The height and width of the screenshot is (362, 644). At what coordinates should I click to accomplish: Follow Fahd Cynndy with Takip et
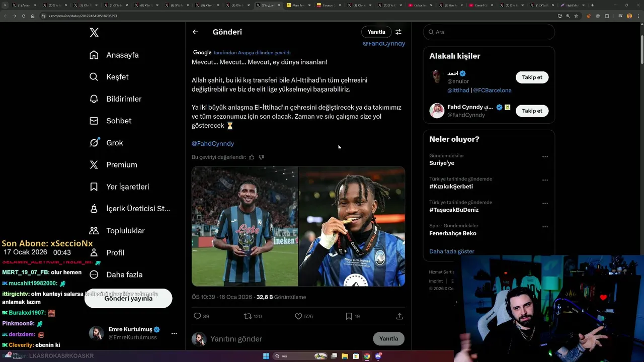coord(532,111)
